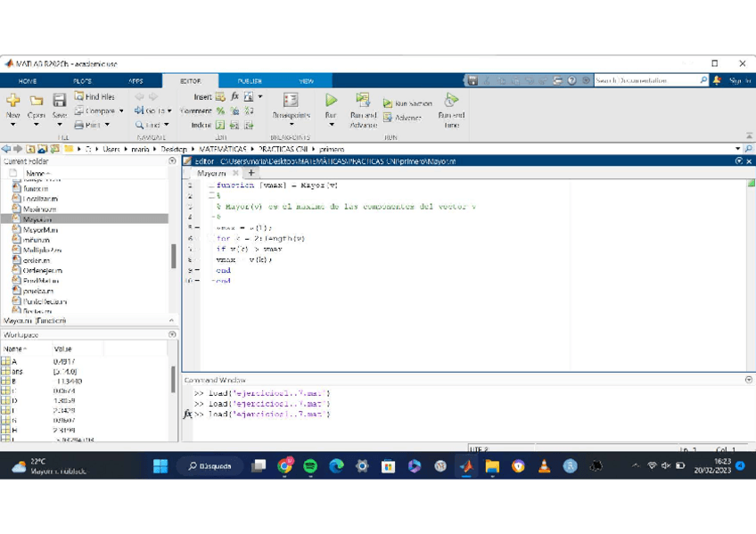Click the Run and Advance icon
This screenshot has height=534, width=756.
tap(363, 101)
